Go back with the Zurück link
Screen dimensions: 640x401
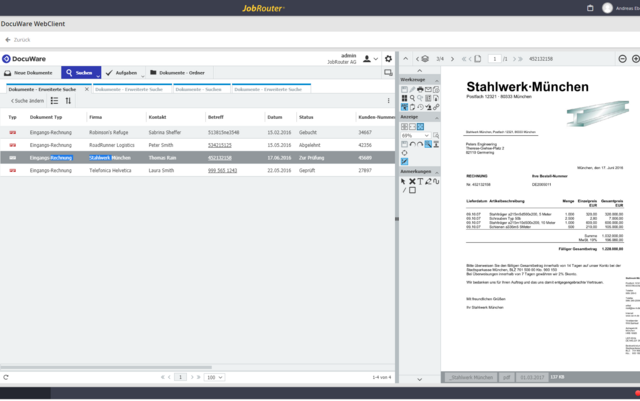point(18,40)
